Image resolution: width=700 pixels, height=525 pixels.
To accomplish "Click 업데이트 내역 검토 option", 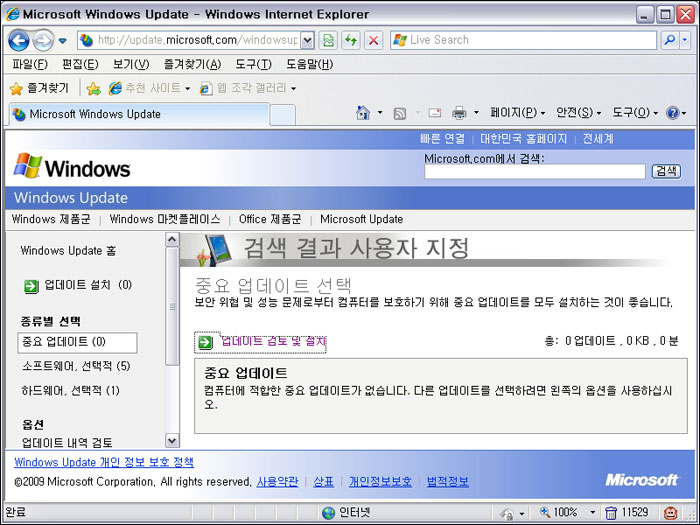I will (x=67, y=443).
